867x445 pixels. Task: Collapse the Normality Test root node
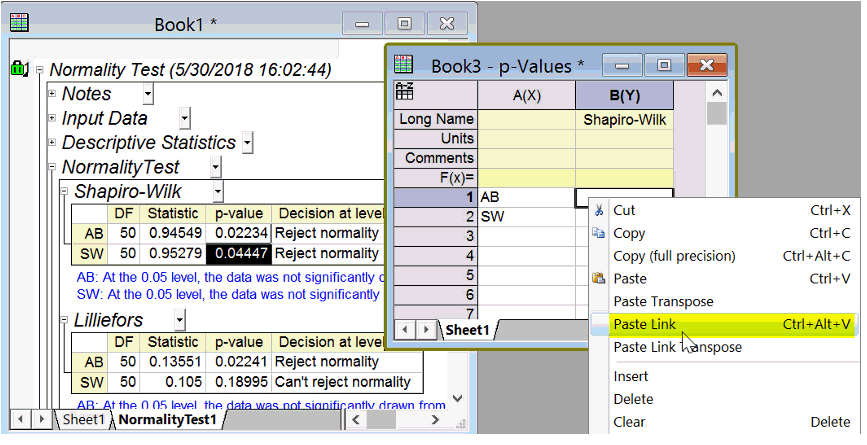[39, 70]
